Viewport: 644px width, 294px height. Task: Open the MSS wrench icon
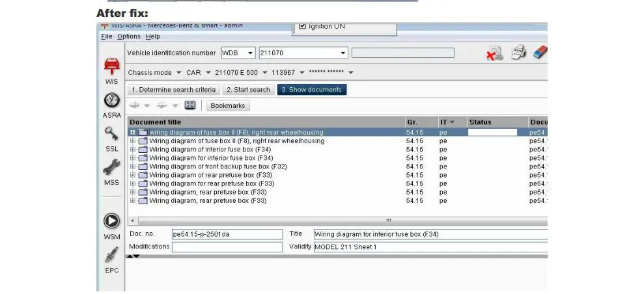click(112, 167)
